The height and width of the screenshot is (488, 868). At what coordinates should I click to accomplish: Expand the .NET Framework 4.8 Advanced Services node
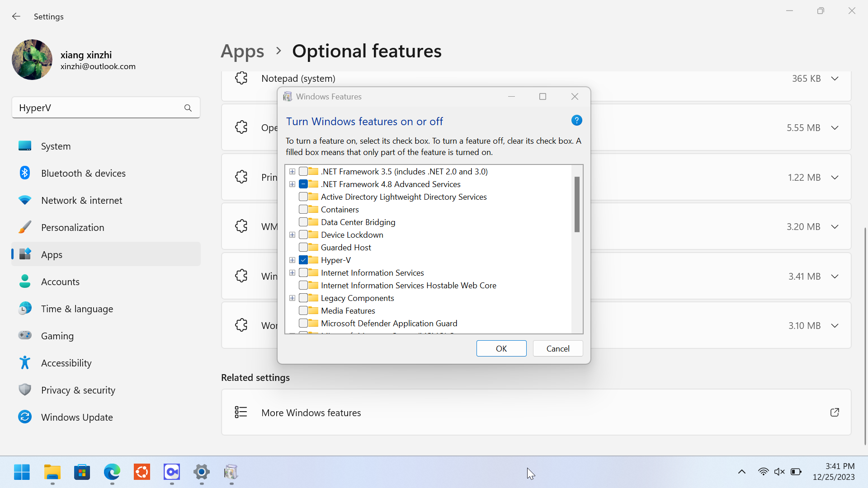[292, 184]
